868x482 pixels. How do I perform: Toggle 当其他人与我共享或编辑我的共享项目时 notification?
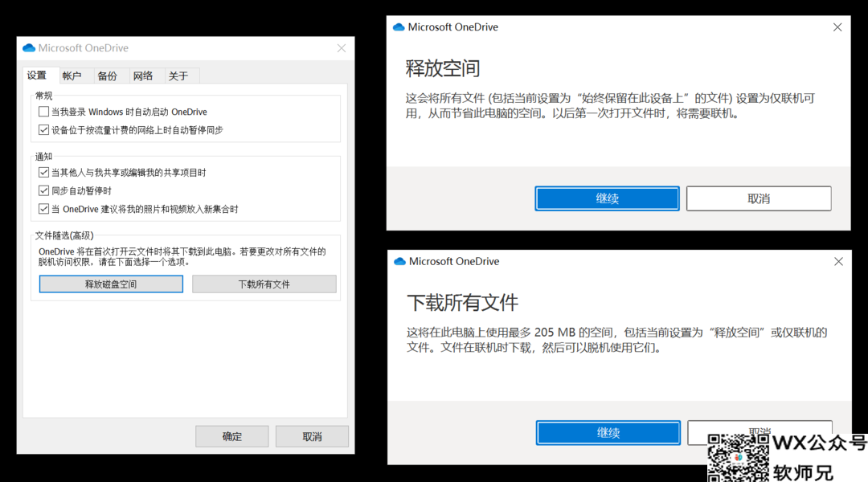(x=44, y=172)
